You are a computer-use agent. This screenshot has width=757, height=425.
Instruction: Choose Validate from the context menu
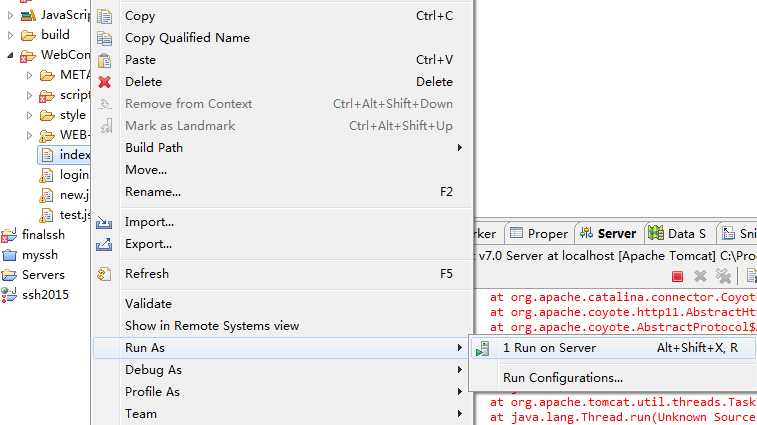281,304
